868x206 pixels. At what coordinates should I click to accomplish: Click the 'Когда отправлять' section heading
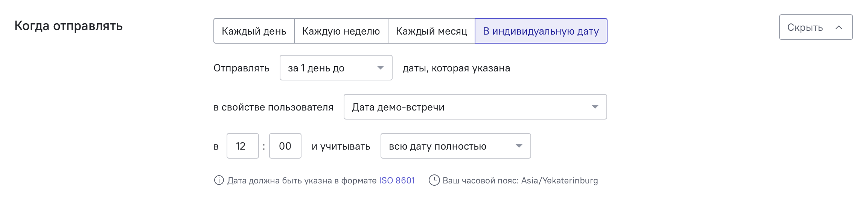click(69, 26)
